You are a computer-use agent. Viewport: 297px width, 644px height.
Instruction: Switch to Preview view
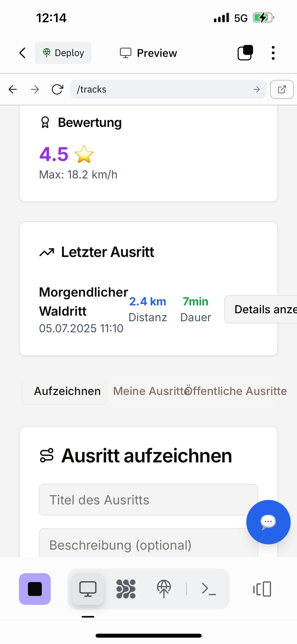(149, 53)
